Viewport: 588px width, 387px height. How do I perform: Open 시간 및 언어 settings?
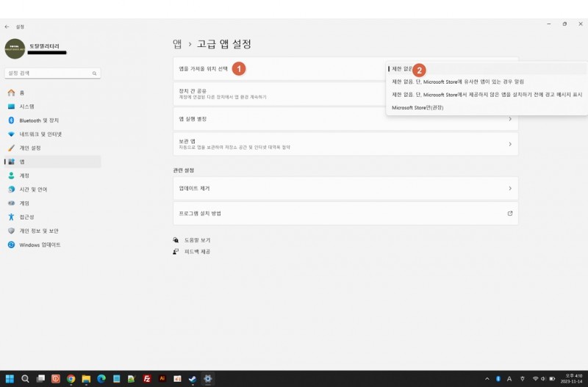52,189
